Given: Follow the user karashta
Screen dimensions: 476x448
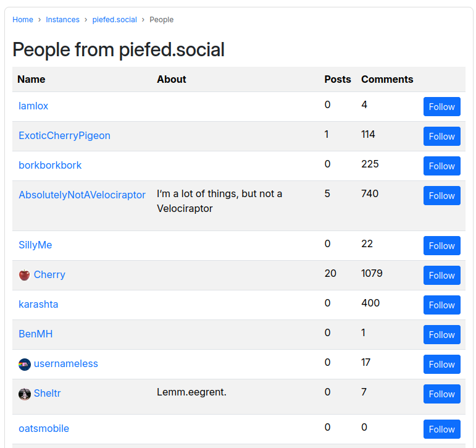Looking at the screenshot, I should (x=441, y=305).
